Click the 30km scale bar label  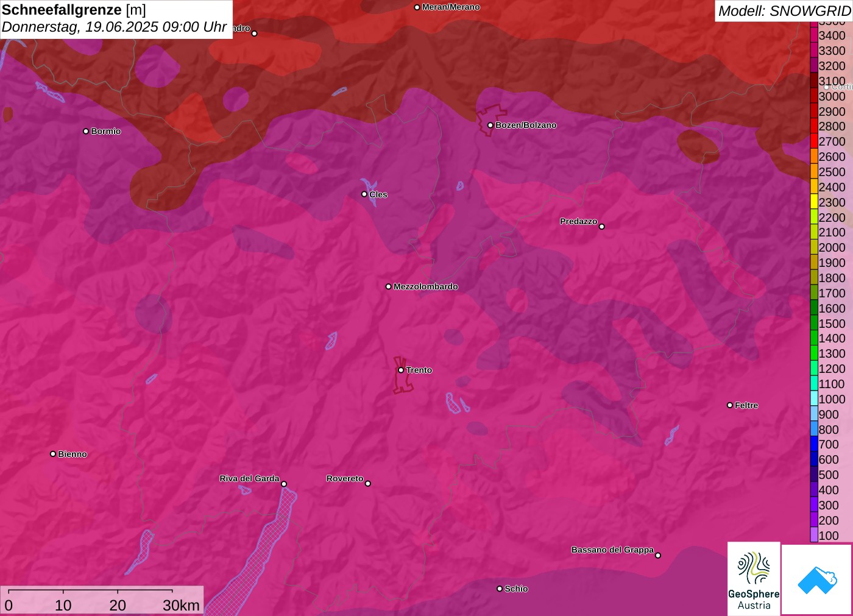click(181, 605)
